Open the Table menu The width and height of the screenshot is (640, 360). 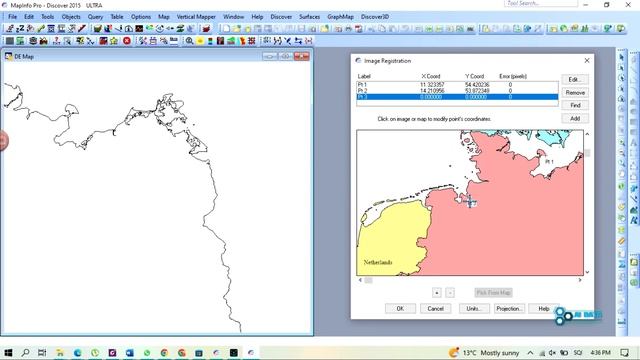point(117,17)
